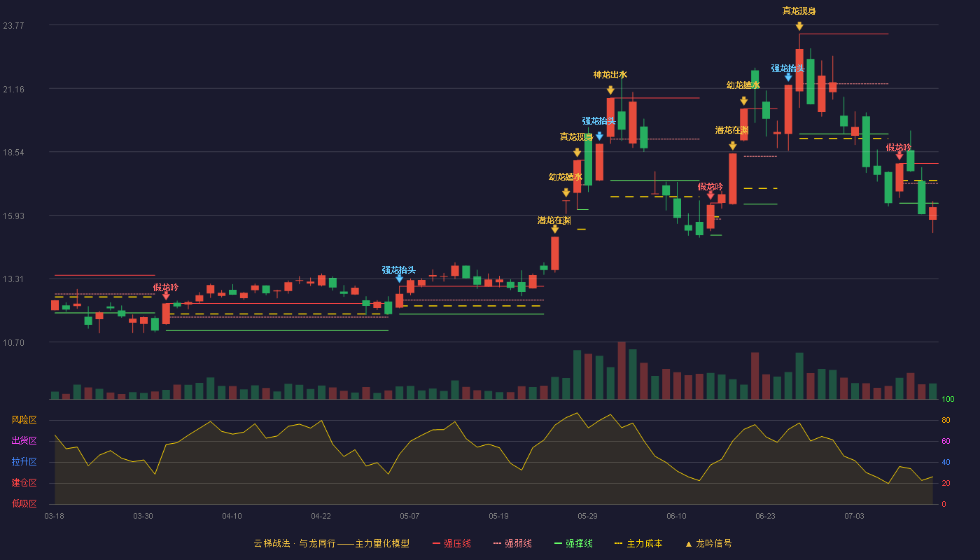The height and width of the screenshot is (560, 980).
Task: Click the 假龙吟 arrow in July
Action: click(899, 156)
